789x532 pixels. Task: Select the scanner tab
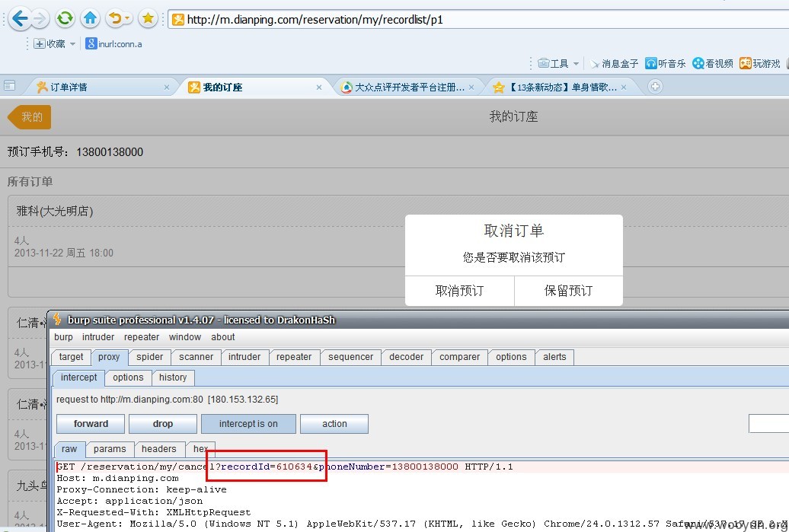(x=196, y=357)
